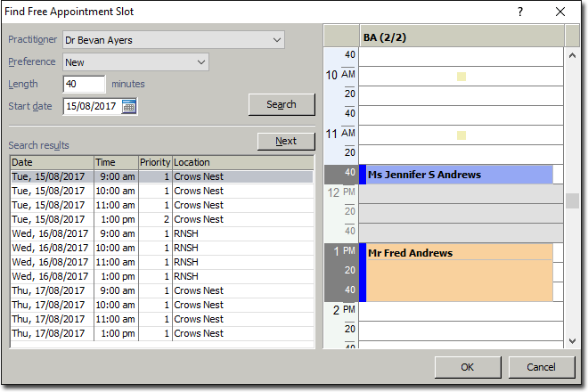This screenshot has height=392, width=588.
Task: Click the Cancel button
Action: [541, 367]
